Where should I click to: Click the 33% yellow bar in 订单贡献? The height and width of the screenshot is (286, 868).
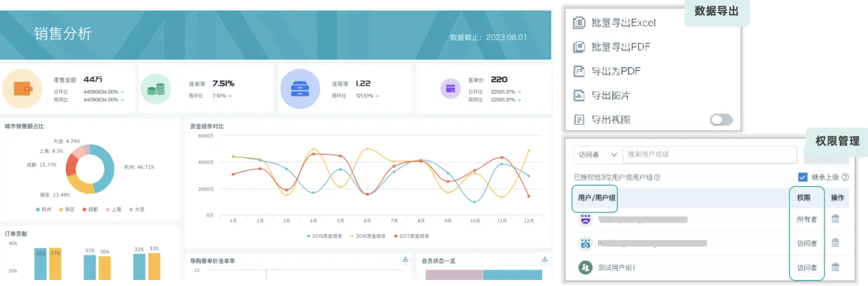coord(154,266)
